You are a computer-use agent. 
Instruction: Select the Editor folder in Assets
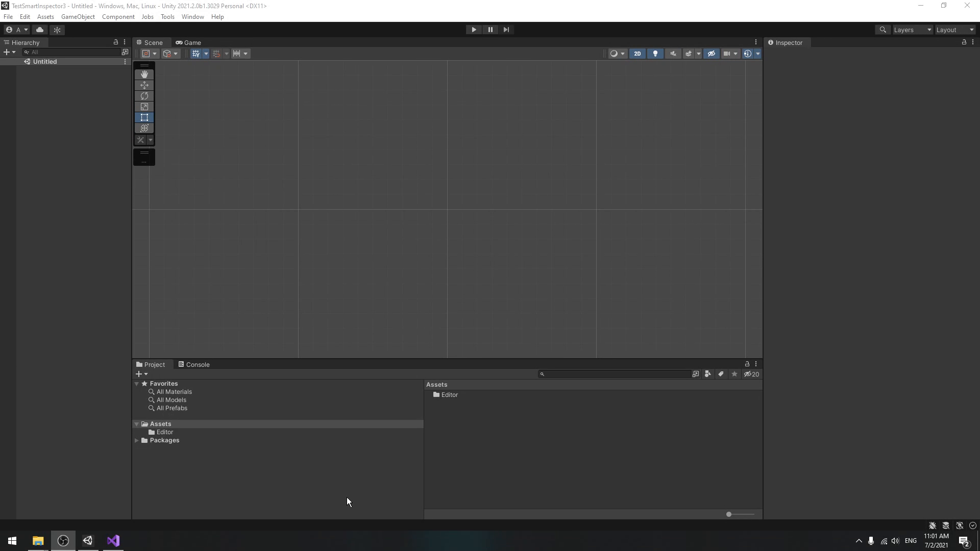pos(165,431)
